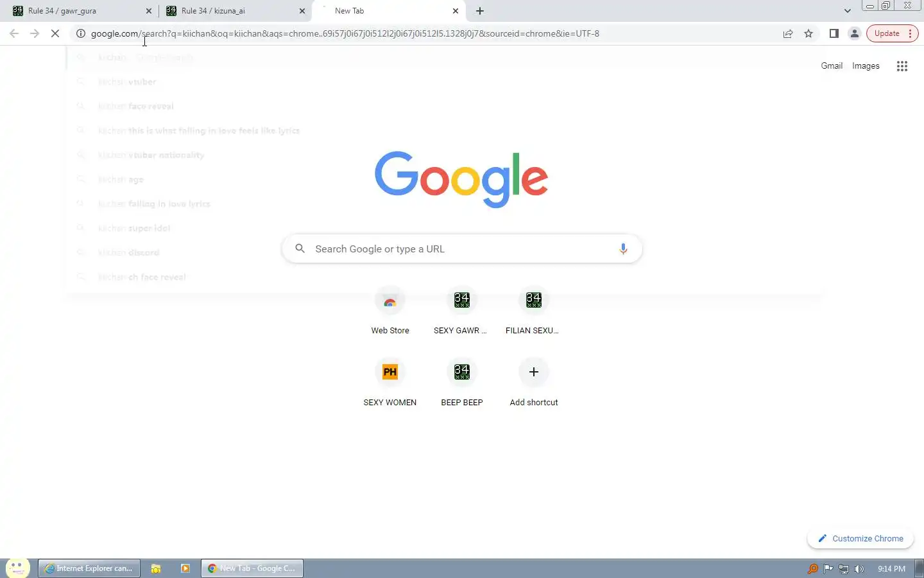Click the Update button
Image resolution: width=924 pixels, height=578 pixels.
pyautogui.click(x=887, y=33)
